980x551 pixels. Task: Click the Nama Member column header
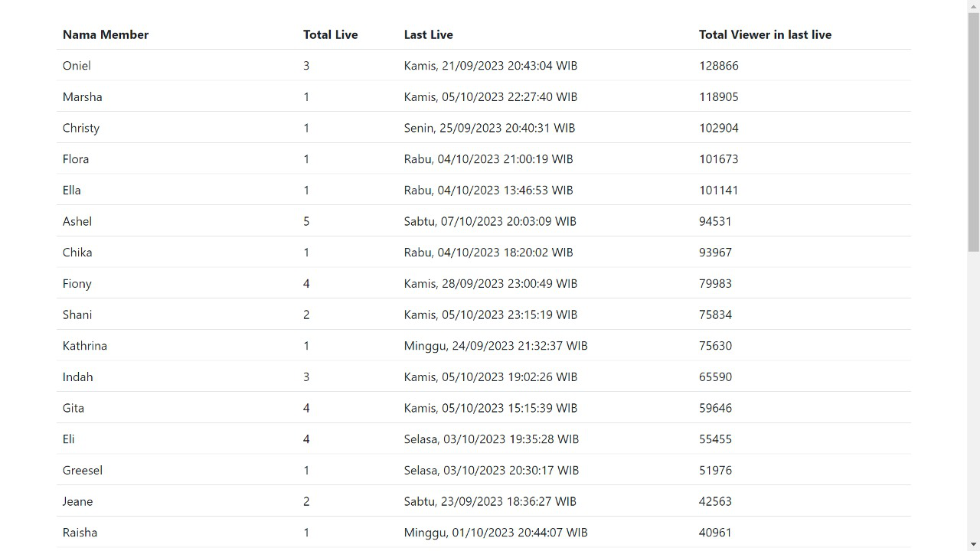tap(106, 34)
